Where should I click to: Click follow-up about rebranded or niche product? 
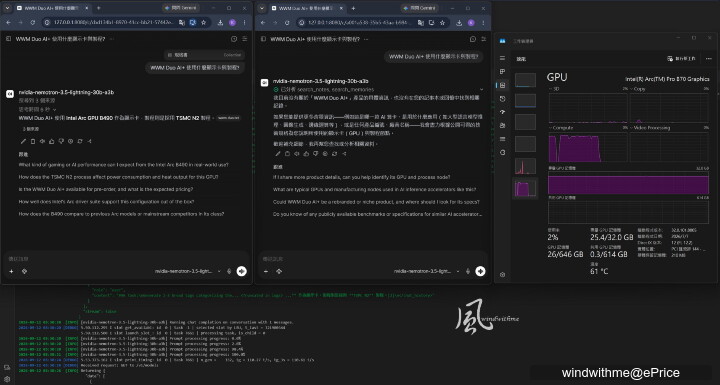376,202
